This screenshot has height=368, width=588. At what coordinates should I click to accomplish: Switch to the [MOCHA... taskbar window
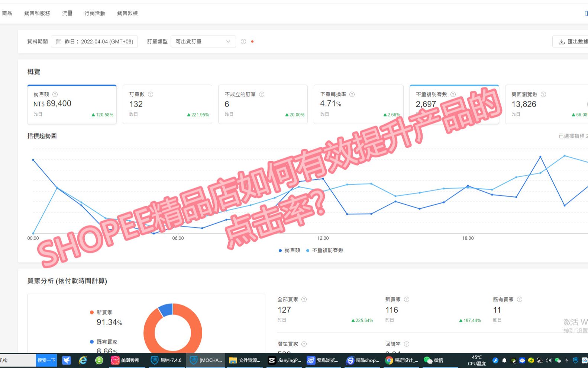[x=206, y=360]
